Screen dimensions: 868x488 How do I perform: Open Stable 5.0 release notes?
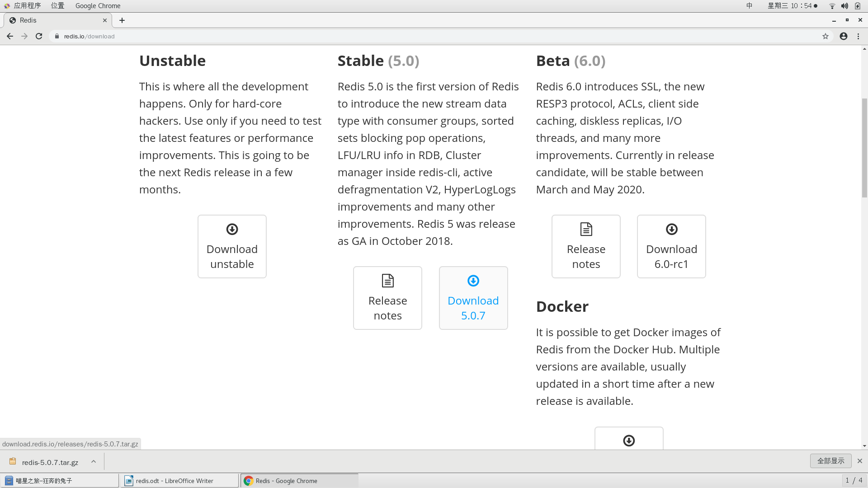(x=387, y=298)
